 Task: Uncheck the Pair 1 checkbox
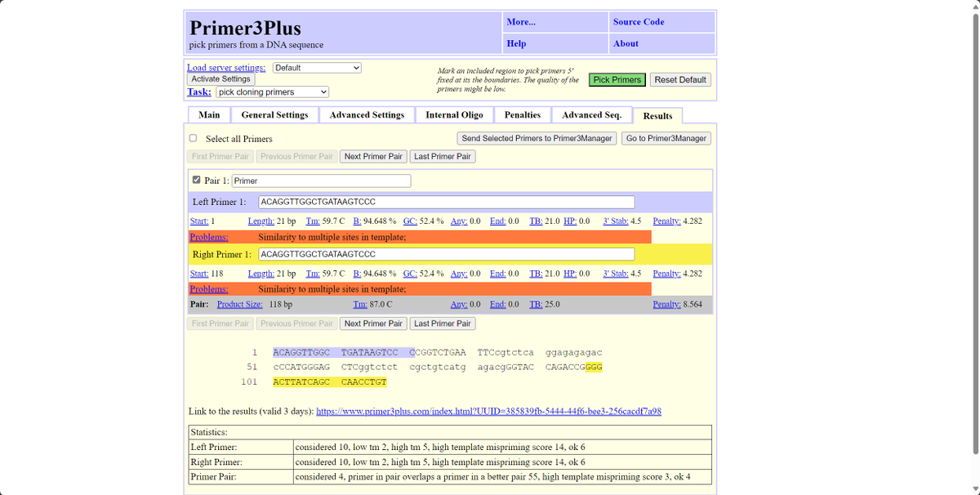195,181
